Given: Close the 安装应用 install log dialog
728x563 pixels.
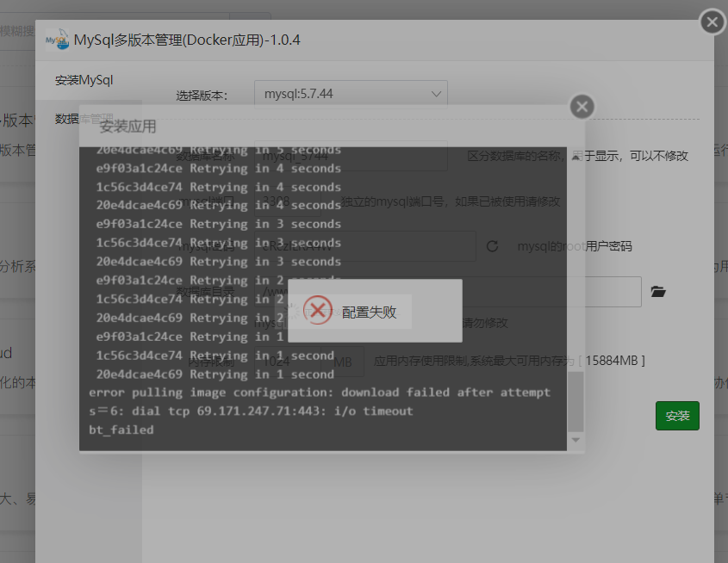Looking at the screenshot, I should point(582,107).
